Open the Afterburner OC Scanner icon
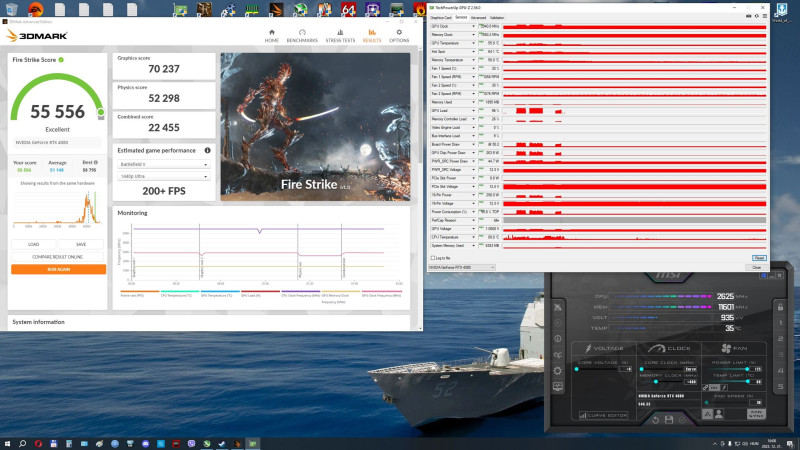The width and height of the screenshot is (800, 450). coord(558,355)
